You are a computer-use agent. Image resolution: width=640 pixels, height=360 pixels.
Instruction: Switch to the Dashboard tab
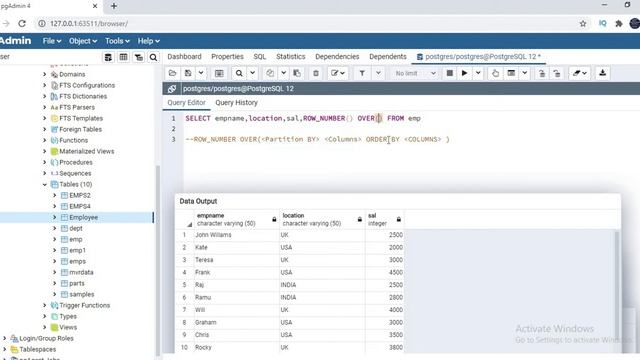pos(184,57)
